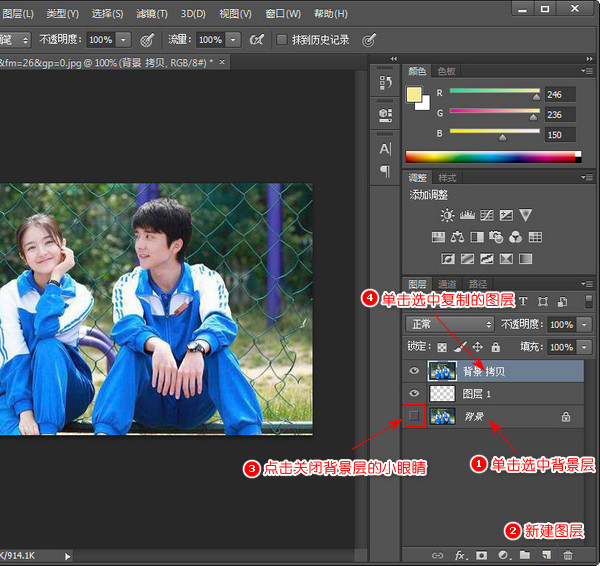Add a Selective Color adjustment
600x566 pixels.
point(506,259)
